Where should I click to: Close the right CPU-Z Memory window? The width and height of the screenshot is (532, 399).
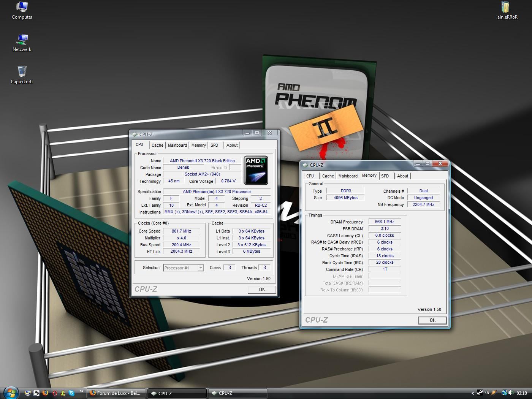[440, 164]
